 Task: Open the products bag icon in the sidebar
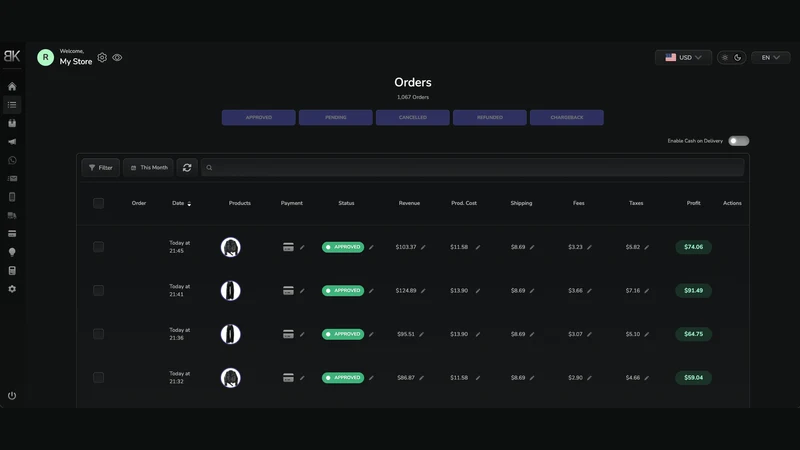tap(12, 123)
